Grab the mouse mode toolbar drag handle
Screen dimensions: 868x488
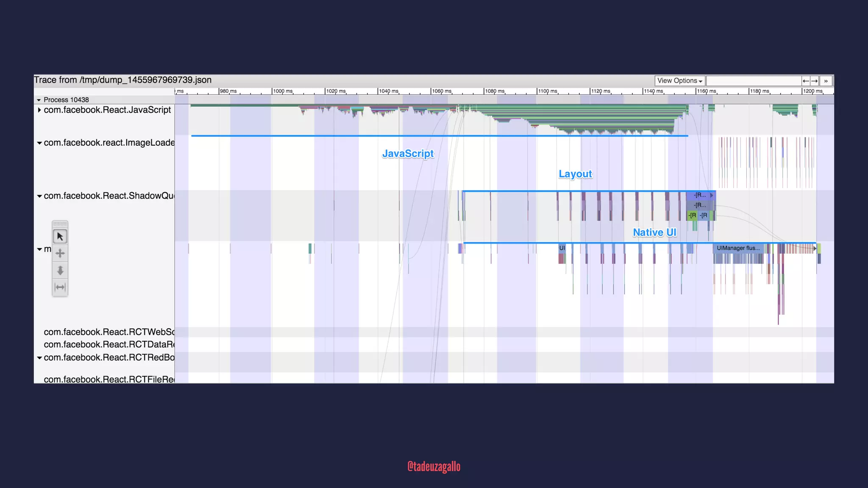pyautogui.click(x=60, y=224)
